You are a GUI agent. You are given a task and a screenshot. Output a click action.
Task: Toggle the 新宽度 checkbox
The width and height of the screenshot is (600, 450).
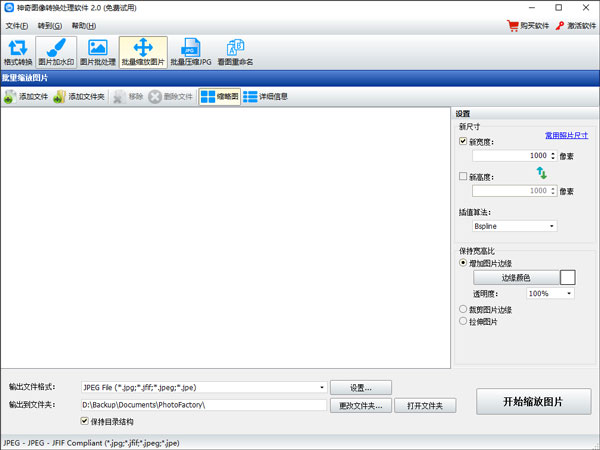click(x=463, y=142)
